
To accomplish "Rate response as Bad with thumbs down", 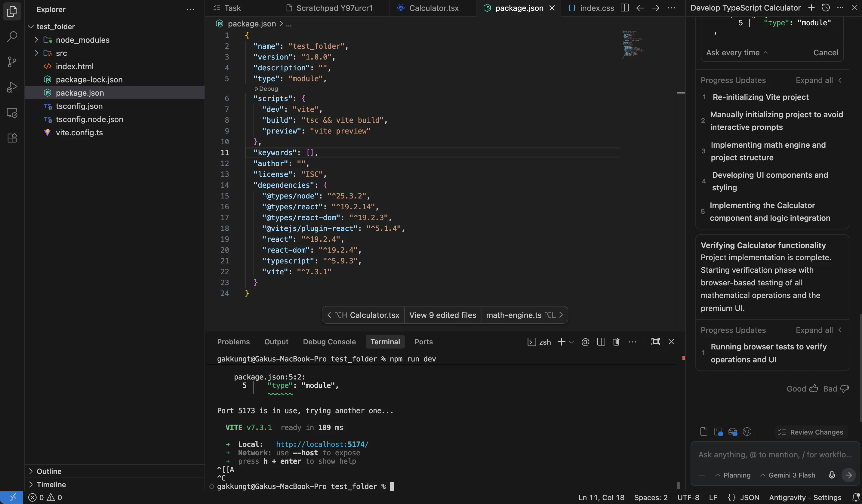I will point(836,389).
